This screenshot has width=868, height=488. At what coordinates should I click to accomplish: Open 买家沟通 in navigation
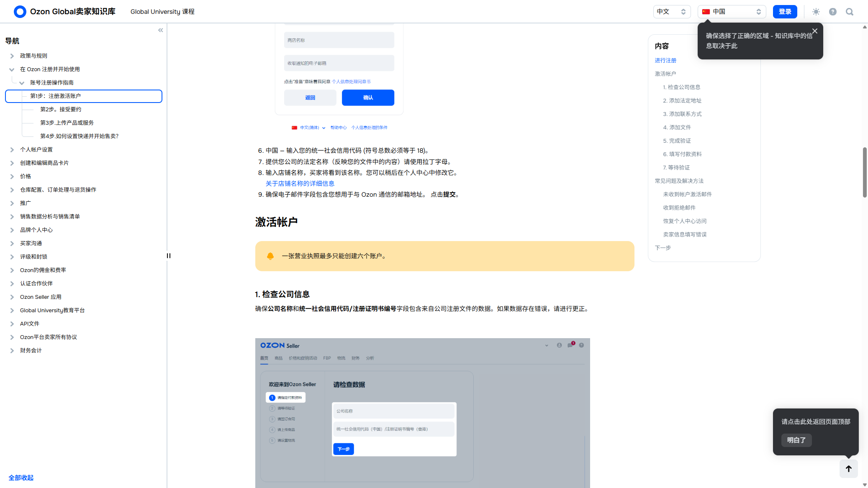tap(31, 243)
